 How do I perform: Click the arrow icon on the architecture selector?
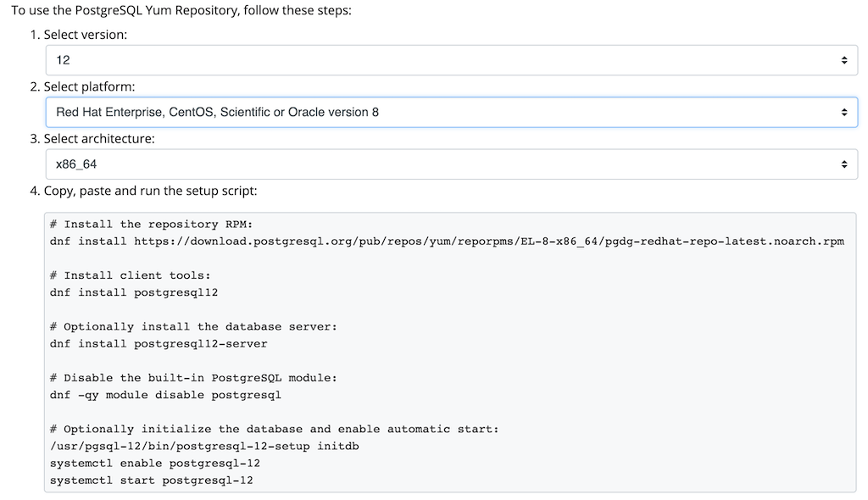click(843, 164)
